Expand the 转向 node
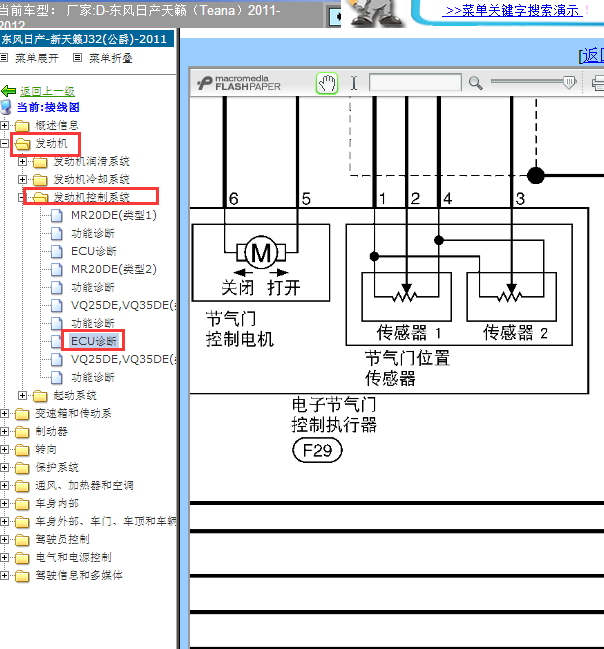 (x=5, y=449)
